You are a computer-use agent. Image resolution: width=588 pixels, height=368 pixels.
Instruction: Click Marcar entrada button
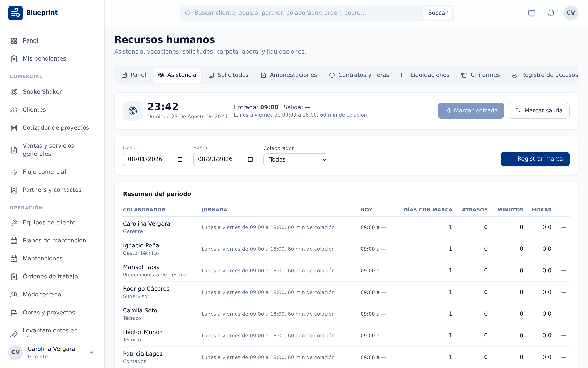click(x=471, y=111)
